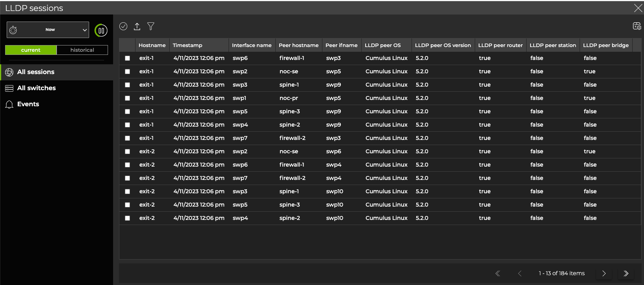
Task: Check the exit-1 swp5 spine-3 row
Action: click(x=127, y=112)
